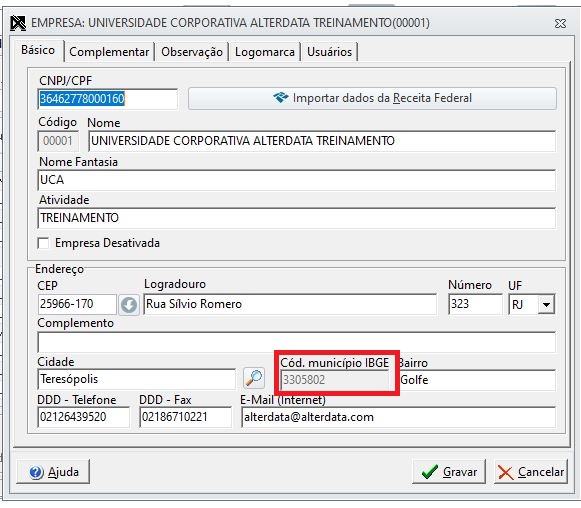The height and width of the screenshot is (508, 581).
Task: Click the Ajuda help button
Action: (53, 472)
